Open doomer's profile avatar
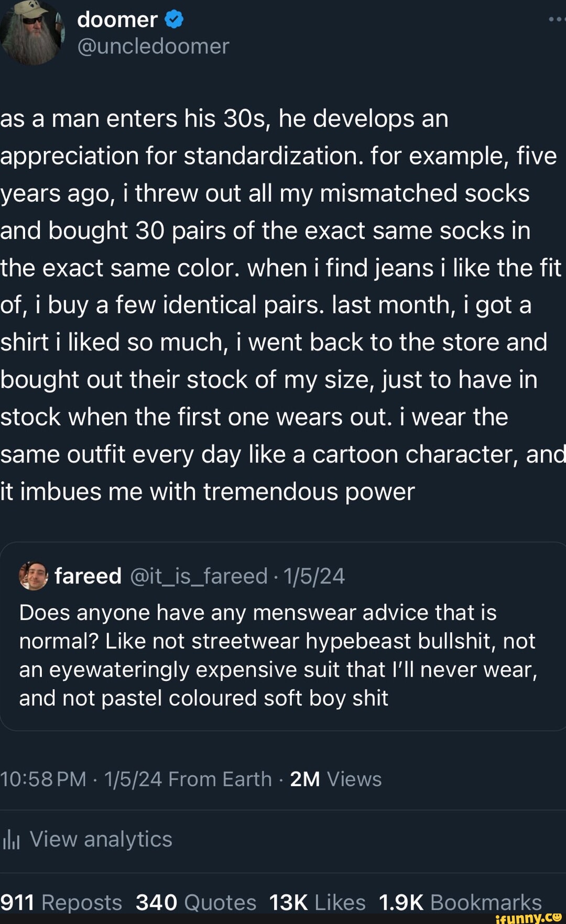Viewport: 566px width, 924px height. coord(31,32)
